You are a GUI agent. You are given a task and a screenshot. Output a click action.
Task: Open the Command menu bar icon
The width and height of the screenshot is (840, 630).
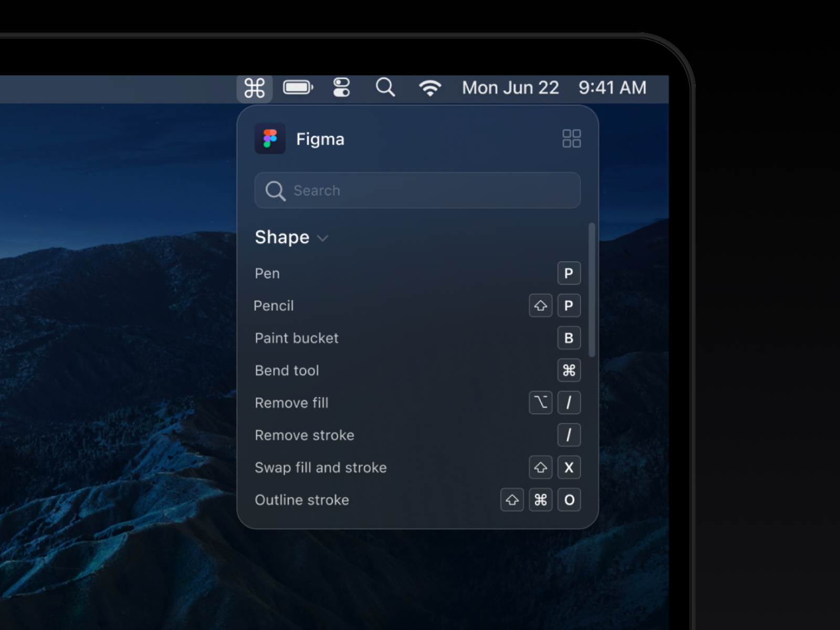pyautogui.click(x=255, y=87)
